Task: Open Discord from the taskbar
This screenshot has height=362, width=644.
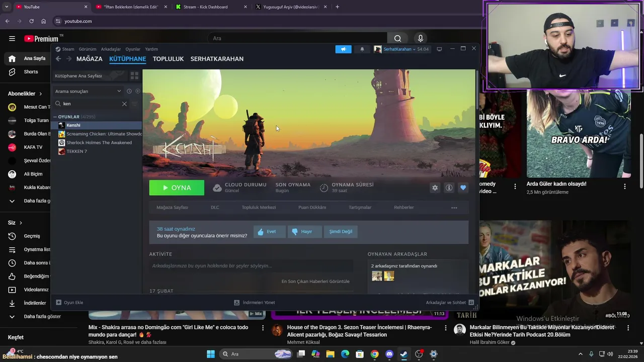Action: click(389, 354)
